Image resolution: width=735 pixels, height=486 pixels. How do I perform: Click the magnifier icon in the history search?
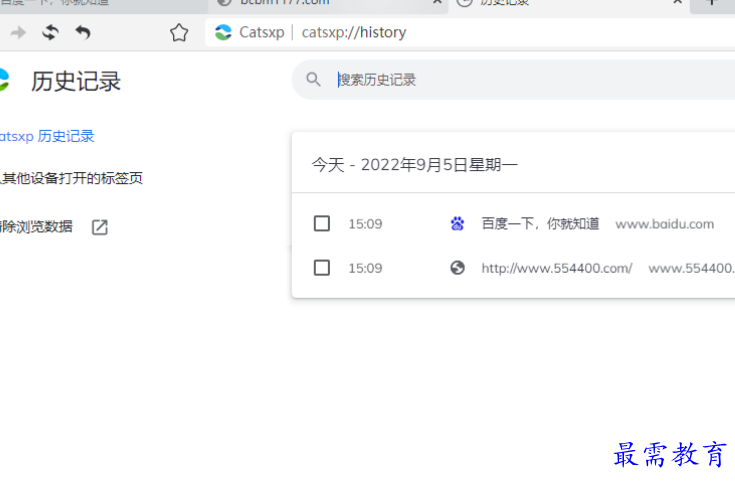click(313, 79)
